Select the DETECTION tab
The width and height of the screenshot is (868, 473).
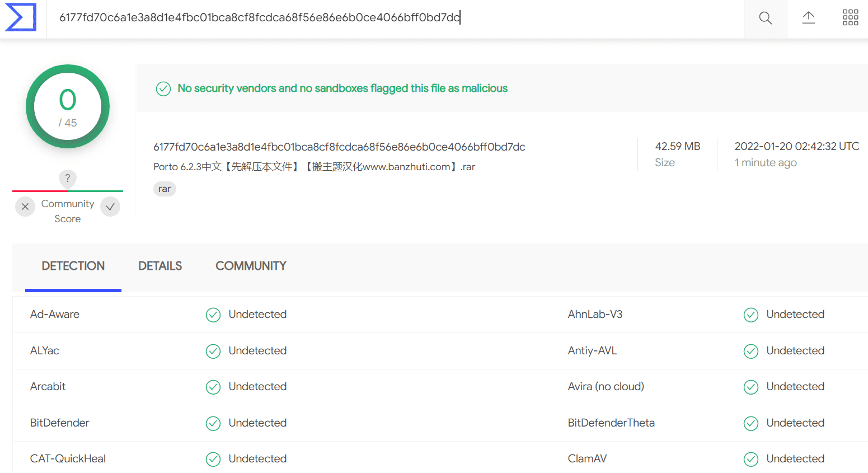click(x=73, y=266)
